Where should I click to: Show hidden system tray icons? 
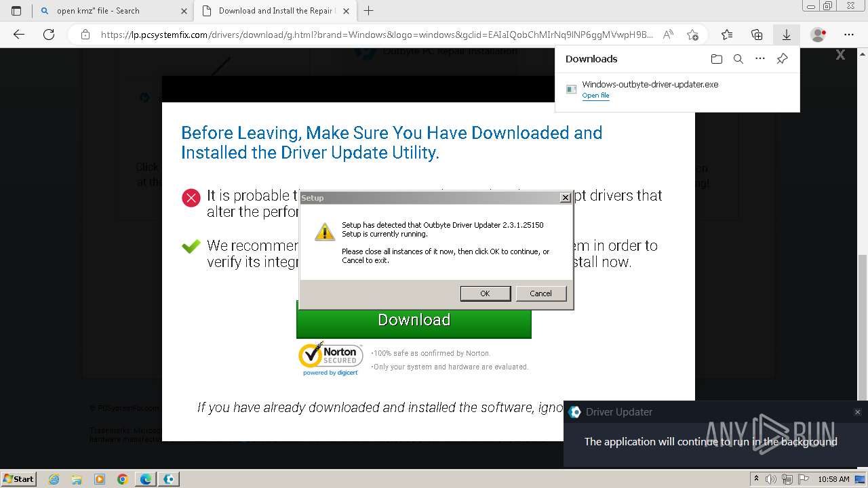pyautogui.click(x=756, y=479)
